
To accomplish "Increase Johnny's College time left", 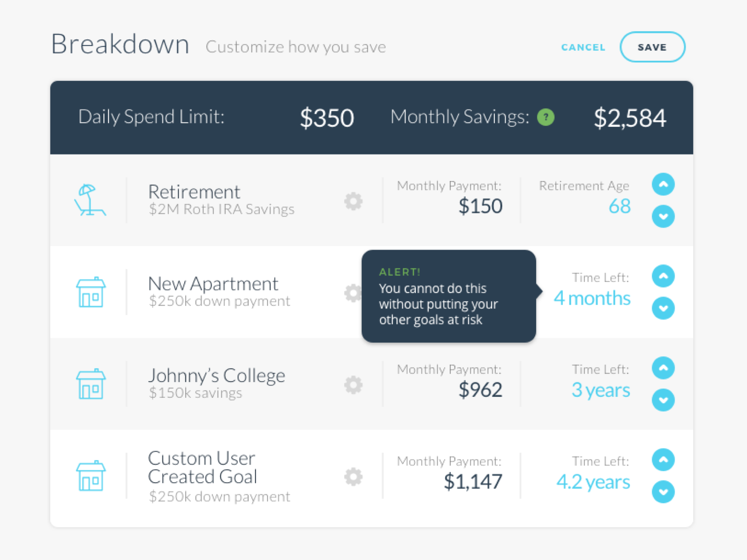I will [x=663, y=368].
